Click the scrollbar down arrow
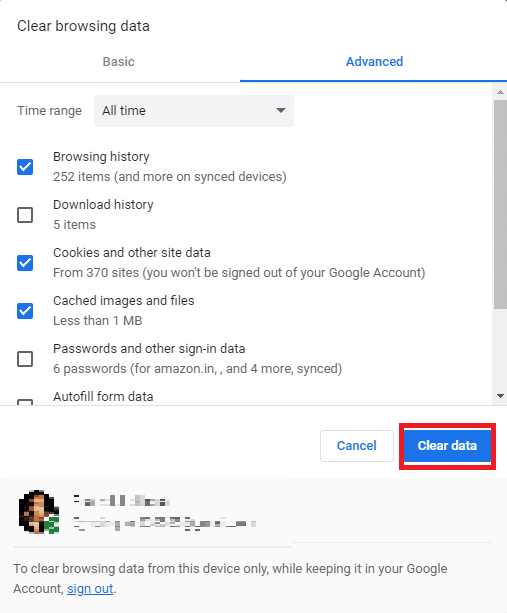507x613 pixels. 500,396
